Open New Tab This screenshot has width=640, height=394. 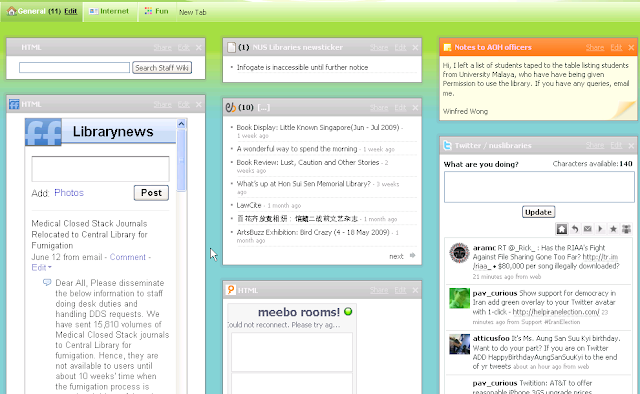(x=193, y=12)
